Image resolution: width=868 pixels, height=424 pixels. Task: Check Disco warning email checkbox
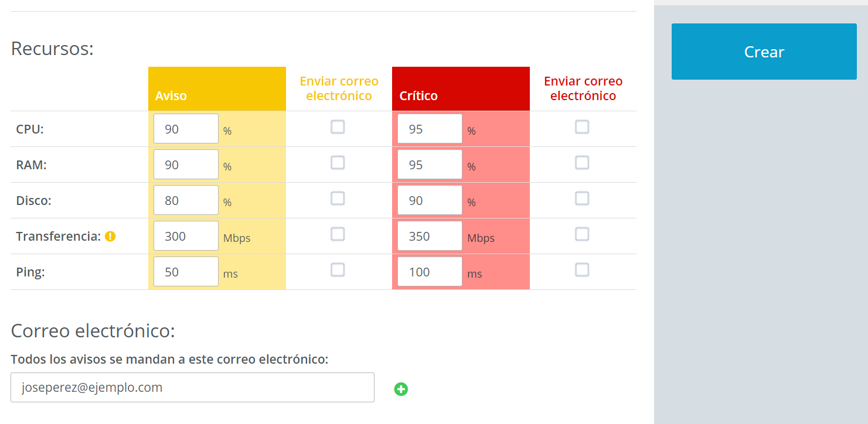pyautogui.click(x=338, y=199)
